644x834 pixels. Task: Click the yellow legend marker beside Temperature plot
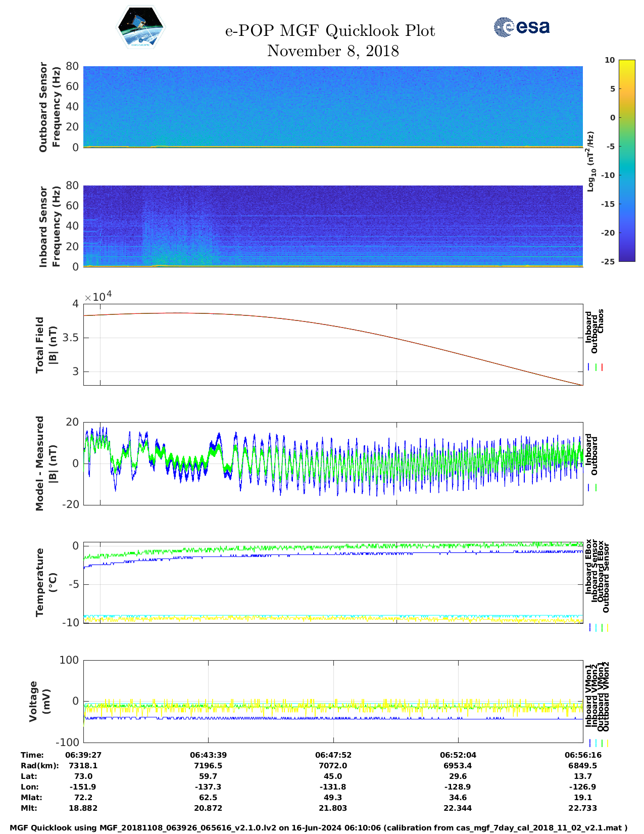[x=607, y=627]
